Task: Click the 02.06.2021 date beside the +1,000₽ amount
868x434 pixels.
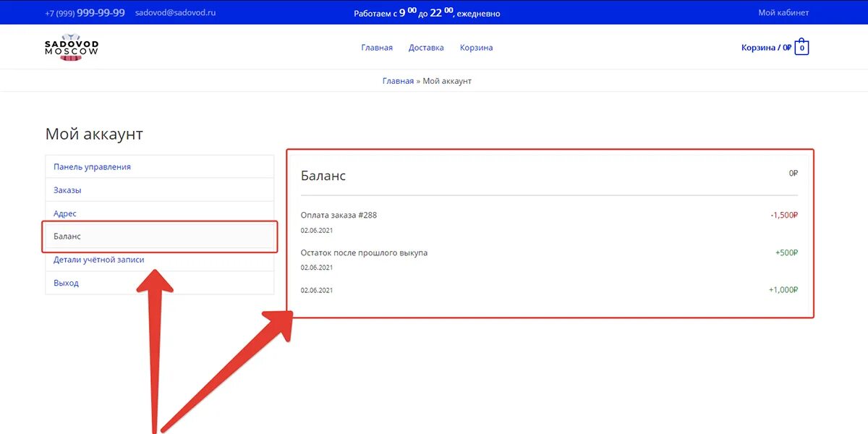Action: tap(317, 291)
